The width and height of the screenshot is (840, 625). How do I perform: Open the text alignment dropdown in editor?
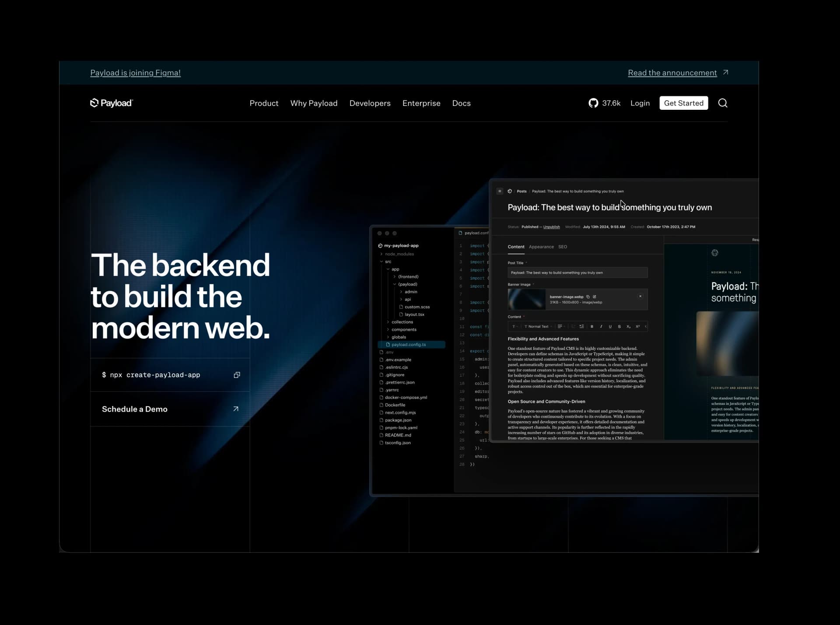point(561,326)
